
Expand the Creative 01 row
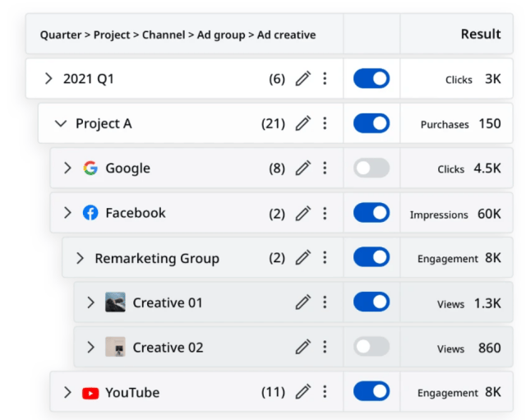90,302
